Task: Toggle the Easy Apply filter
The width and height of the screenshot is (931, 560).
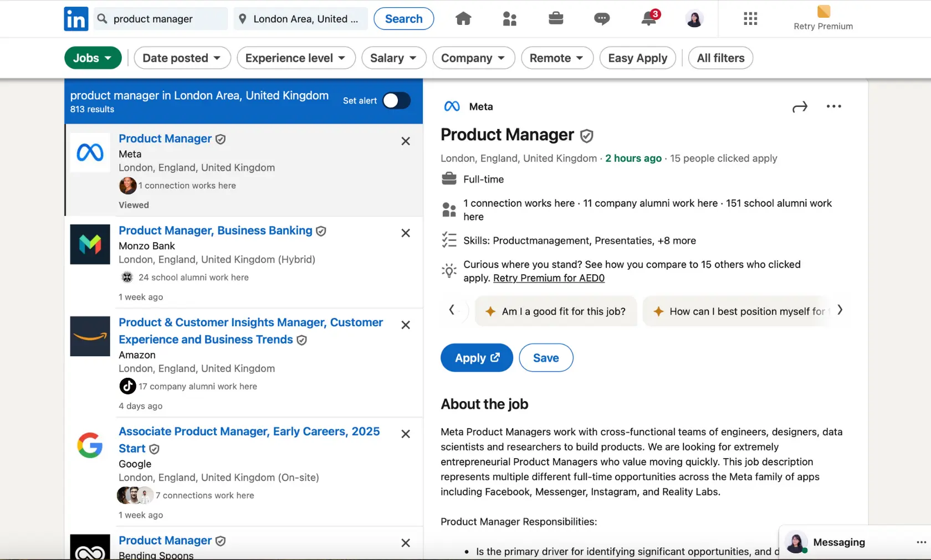Action: tap(637, 58)
